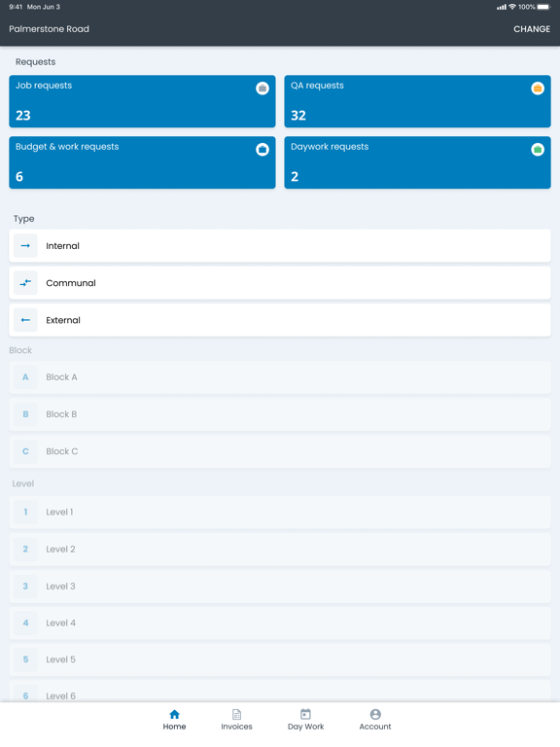The height and width of the screenshot is (747, 560).
Task: Open the Invoices tab
Action: tap(236, 720)
